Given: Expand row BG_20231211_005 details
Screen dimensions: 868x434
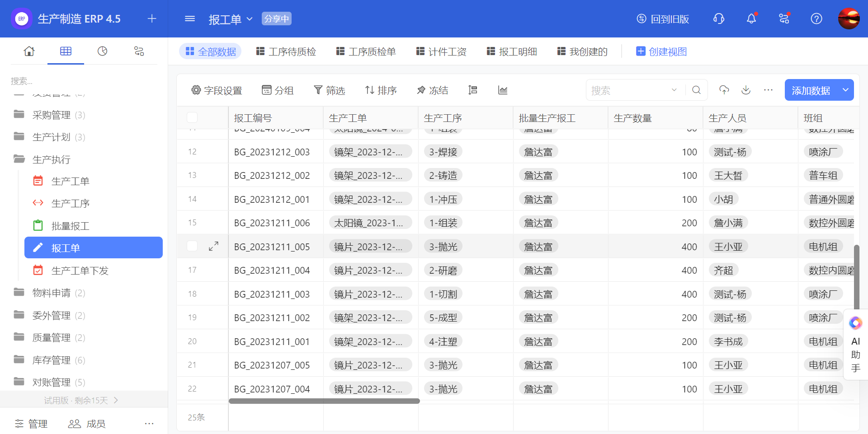Looking at the screenshot, I should point(213,246).
